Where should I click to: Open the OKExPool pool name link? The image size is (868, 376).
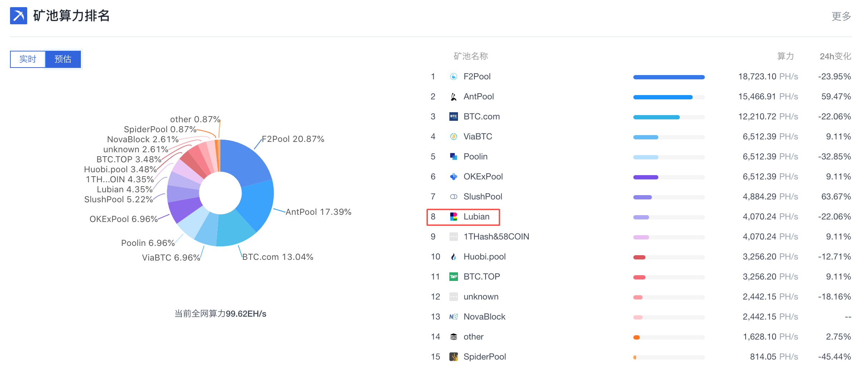(483, 177)
